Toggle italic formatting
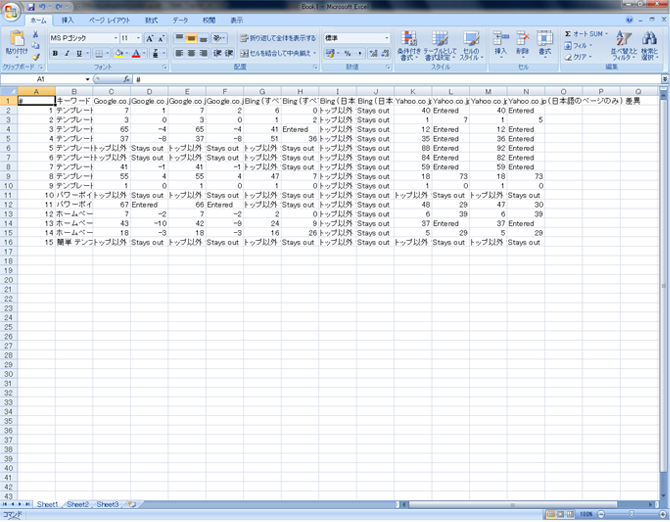Image resolution: width=670 pixels, height=522 pixels. click(x=67, y=53)
